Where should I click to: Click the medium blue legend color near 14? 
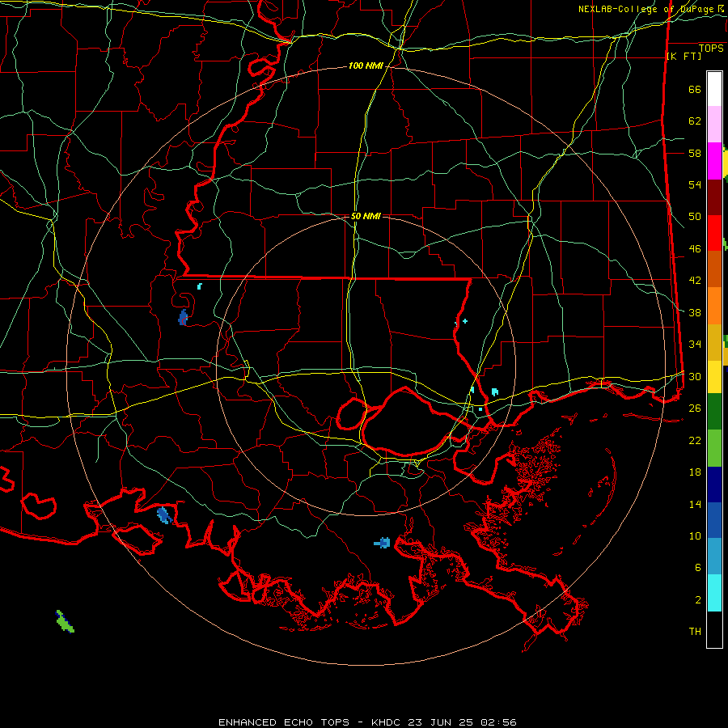click(x=714, y=520)
